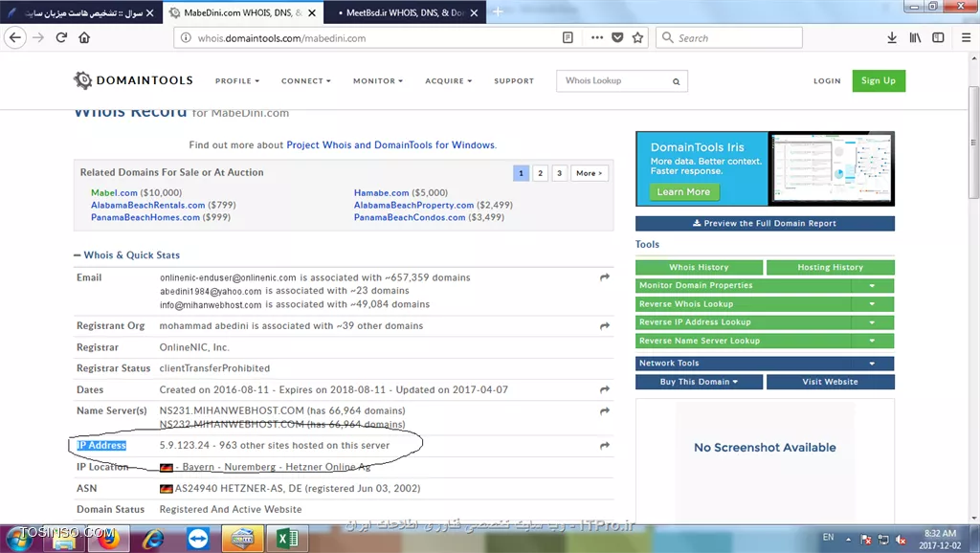Open Excel from the taskbar
This screenshot has height=553, width=980.
pyautogui.click(x=287, y=539)
